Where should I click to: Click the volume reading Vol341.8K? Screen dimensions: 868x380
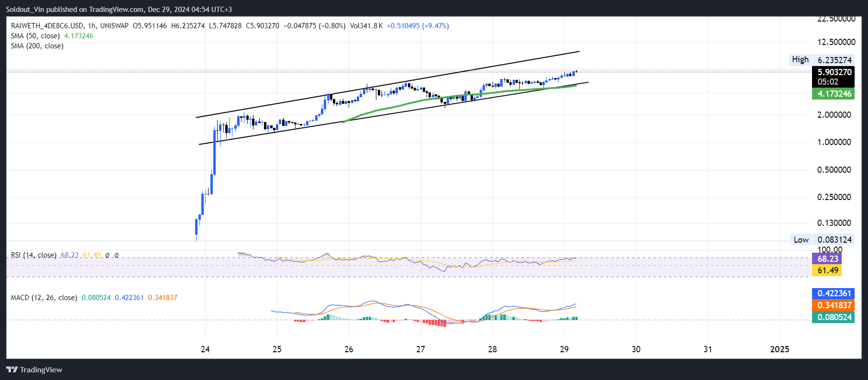[x=366, y=26]
